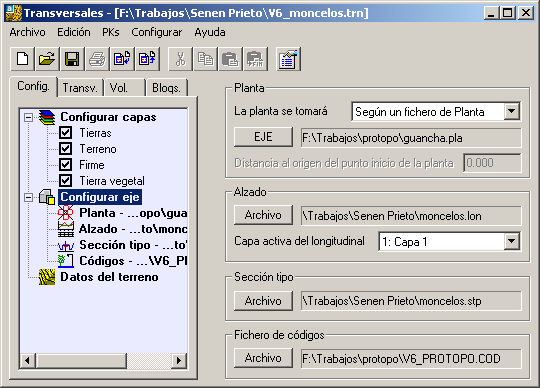Select the 'Datos del terreno' tree row
The height and width of the screenshot is (388, 540).
coord(109,277)
